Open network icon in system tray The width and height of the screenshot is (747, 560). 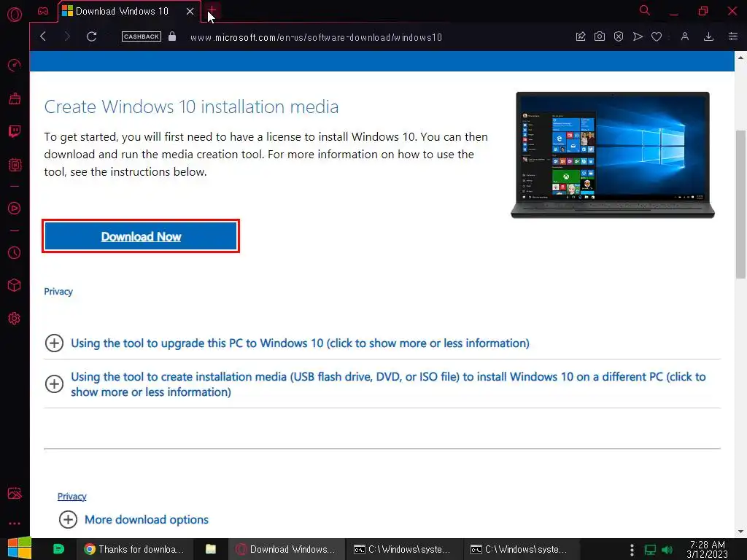pyautogui.click(x=650, y=550)
